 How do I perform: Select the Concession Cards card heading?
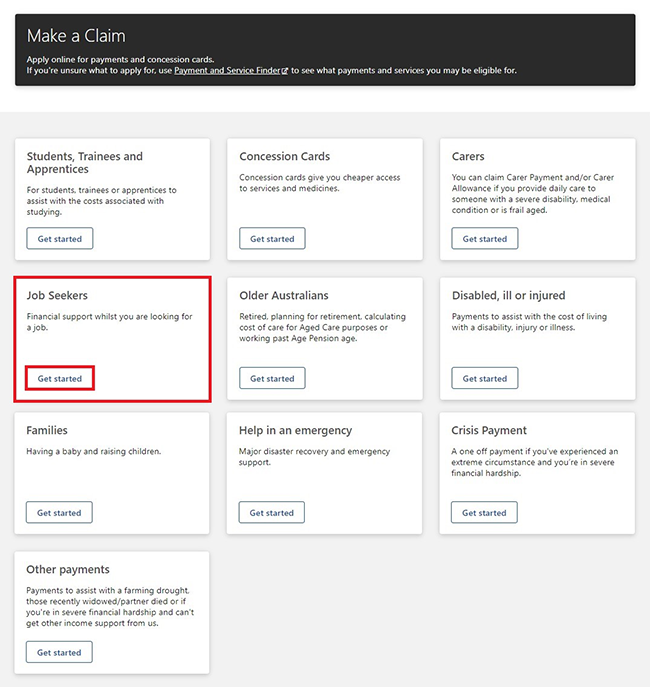point(284,156)
